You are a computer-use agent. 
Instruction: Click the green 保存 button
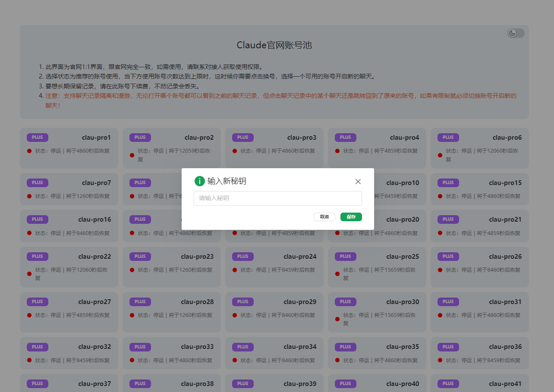point(351,217)
